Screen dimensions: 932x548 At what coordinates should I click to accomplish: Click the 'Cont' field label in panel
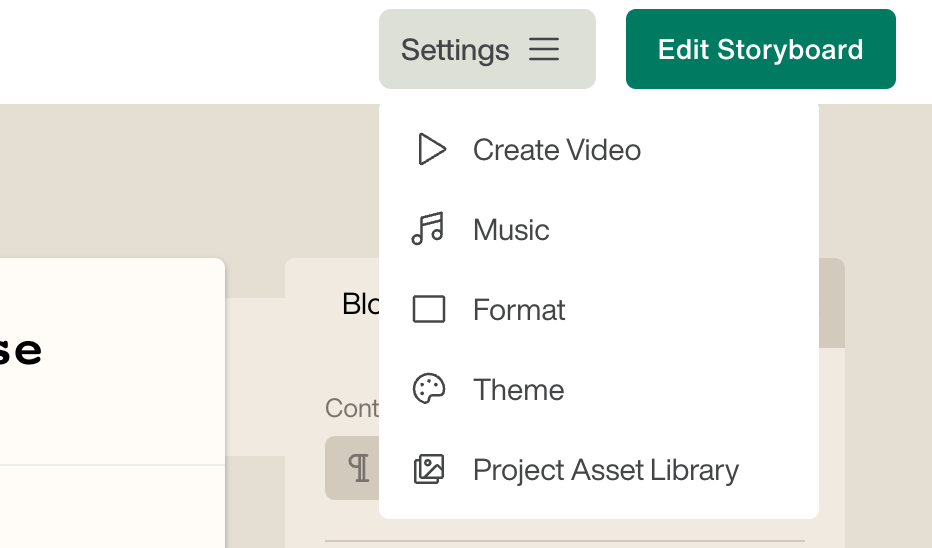tap(351, 408)
